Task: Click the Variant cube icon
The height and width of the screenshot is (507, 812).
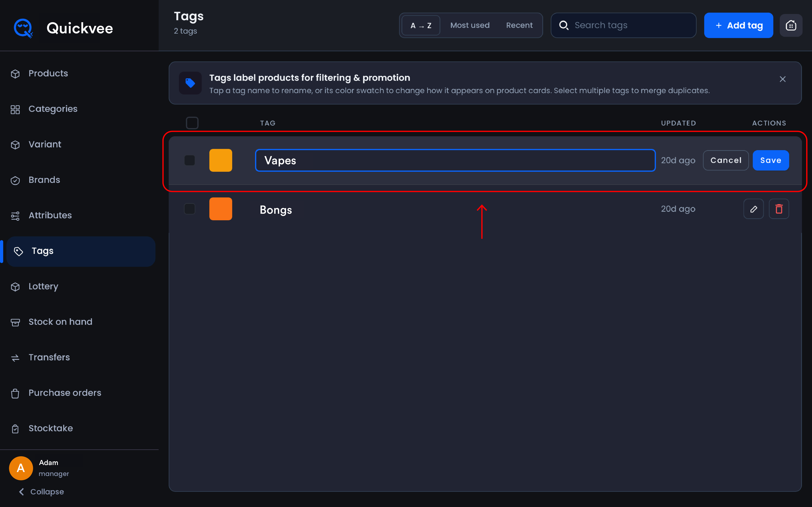Action: click(x=15, y=145)
